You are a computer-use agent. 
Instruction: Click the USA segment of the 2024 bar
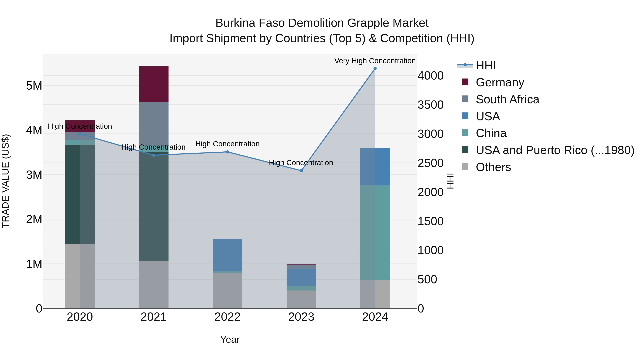point(375,167)
